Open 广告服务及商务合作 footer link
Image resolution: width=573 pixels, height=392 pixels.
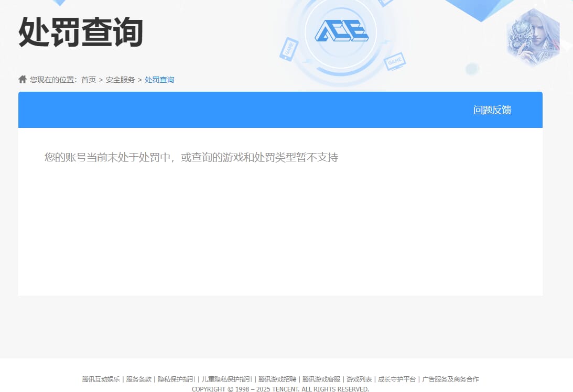coord(450,379)
